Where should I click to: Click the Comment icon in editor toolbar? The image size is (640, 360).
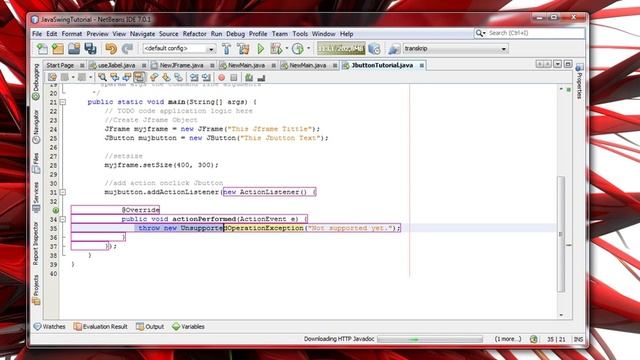click(x=249, y=77)
